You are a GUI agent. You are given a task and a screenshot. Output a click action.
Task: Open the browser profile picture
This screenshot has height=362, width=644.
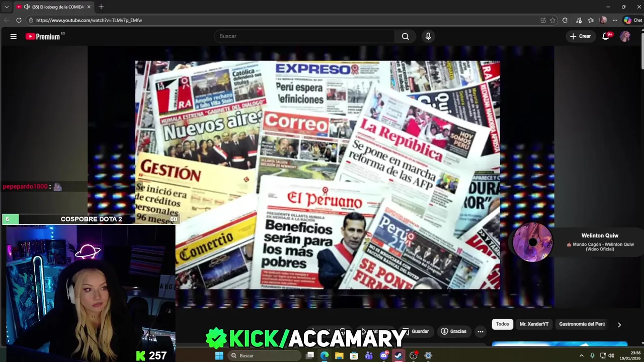[x=603, y=20]
